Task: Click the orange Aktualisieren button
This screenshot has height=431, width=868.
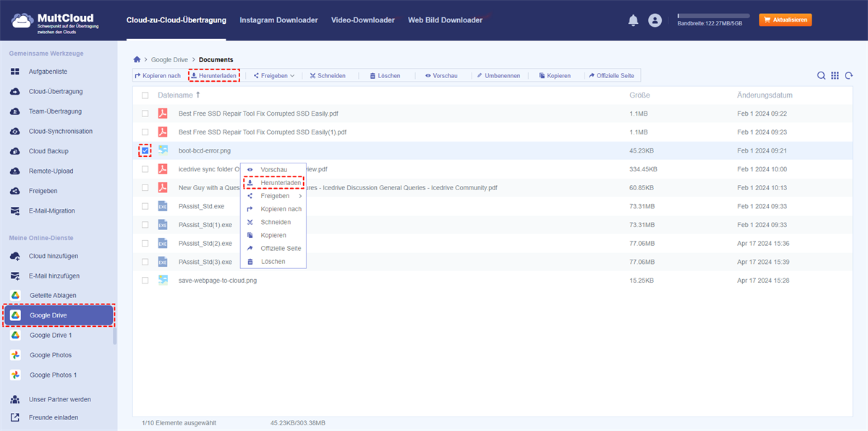Action: 785,20
